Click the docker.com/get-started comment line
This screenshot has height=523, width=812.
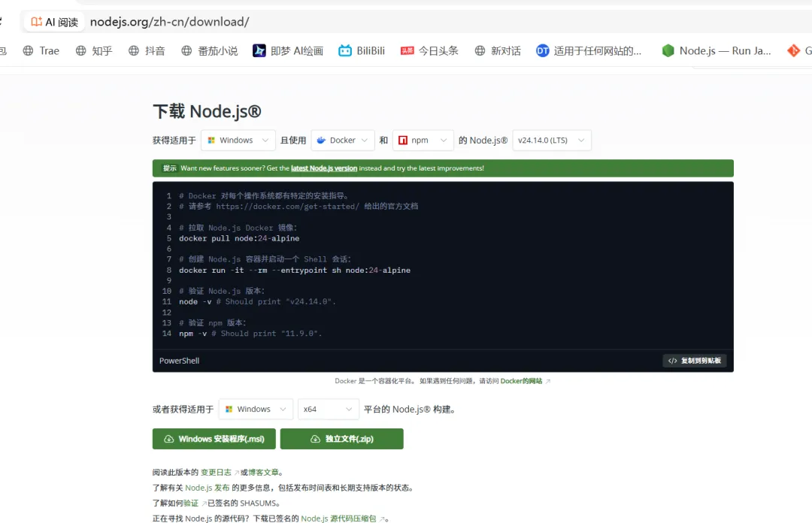298,206
